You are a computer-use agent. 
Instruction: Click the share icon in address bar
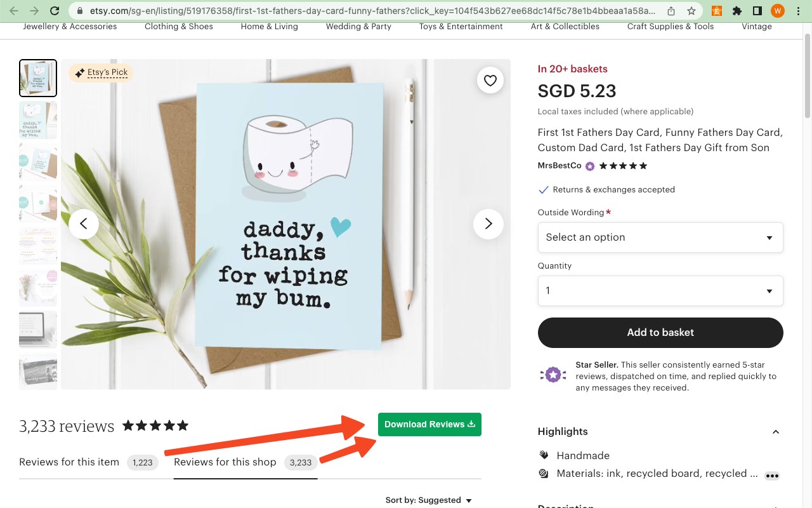[671, 11]
